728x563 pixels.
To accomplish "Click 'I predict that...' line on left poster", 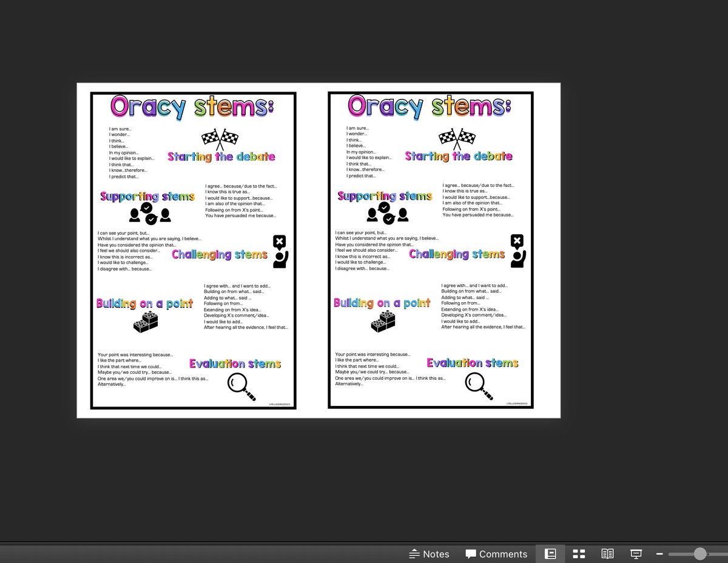I will click(124, 177).
